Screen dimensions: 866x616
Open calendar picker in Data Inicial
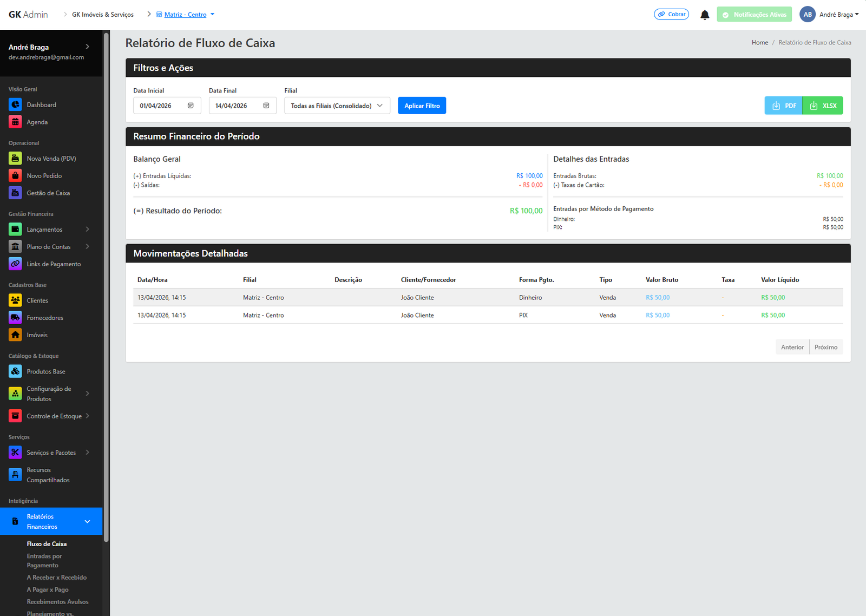click(191, 106)
